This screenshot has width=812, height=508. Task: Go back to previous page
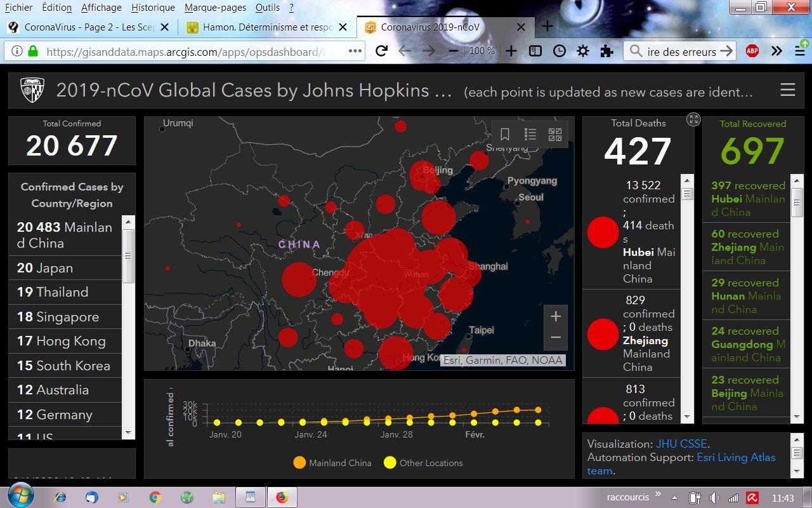pyautogui.click(x=405, y=51)
